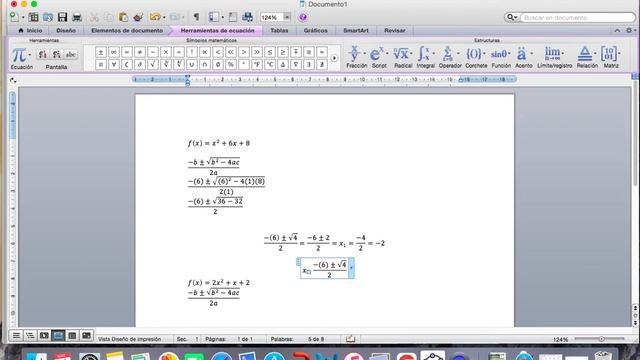The image size is (640, 360).
Task: Switch to Draft view button
Action: point(16,336)
